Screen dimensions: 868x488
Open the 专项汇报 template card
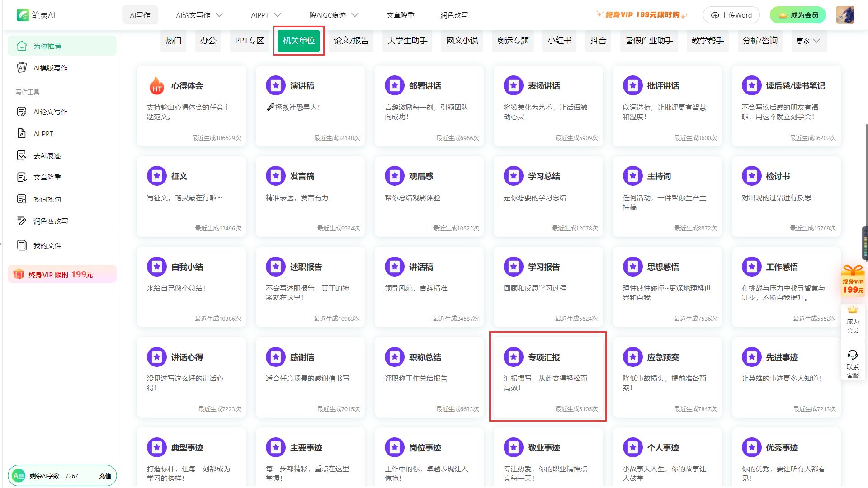pyautogui.click(x=547, y=376)
